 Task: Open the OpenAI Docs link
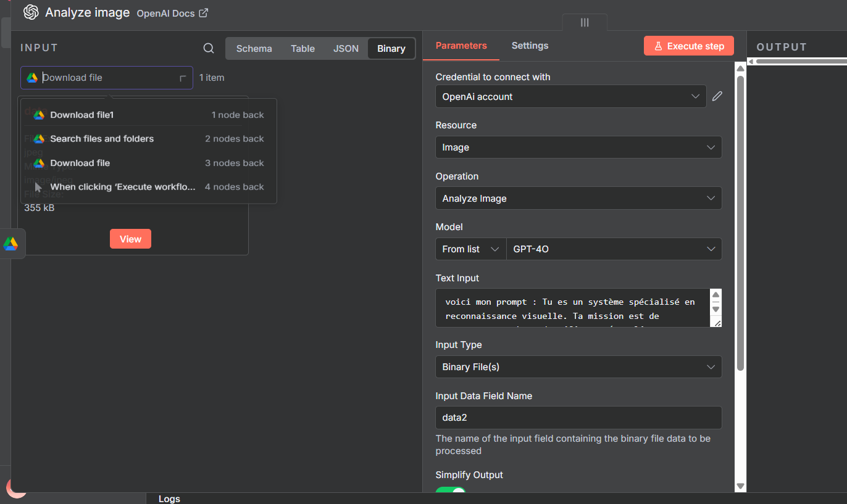[172, 13]
